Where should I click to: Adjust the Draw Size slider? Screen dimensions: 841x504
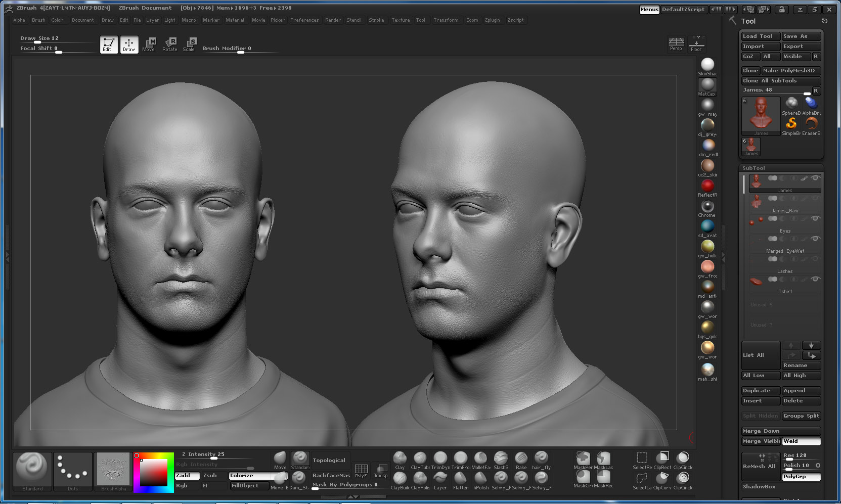[x=57, y=39]
